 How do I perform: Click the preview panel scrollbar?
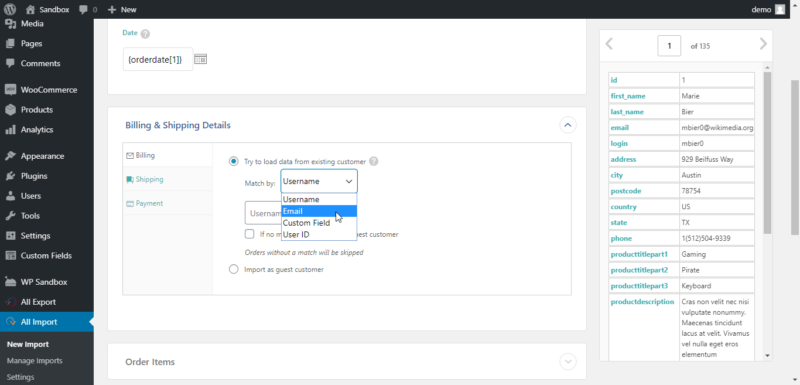(767, 153)
